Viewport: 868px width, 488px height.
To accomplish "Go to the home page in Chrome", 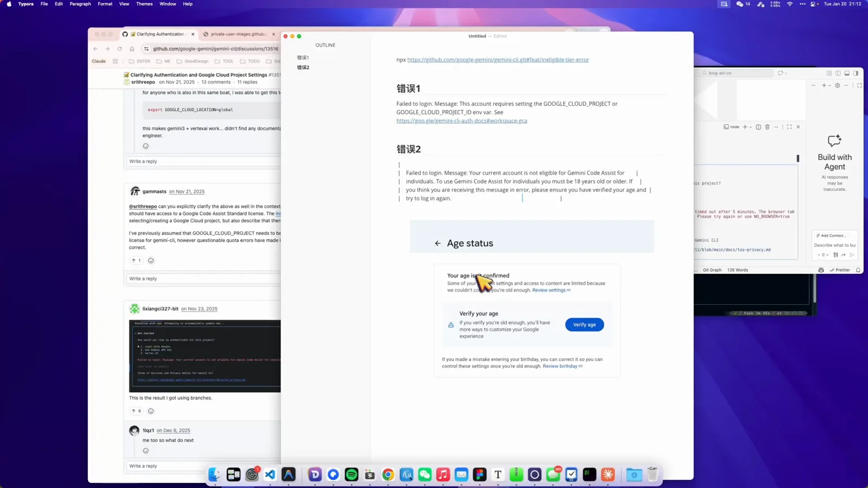I will point(132,49).
